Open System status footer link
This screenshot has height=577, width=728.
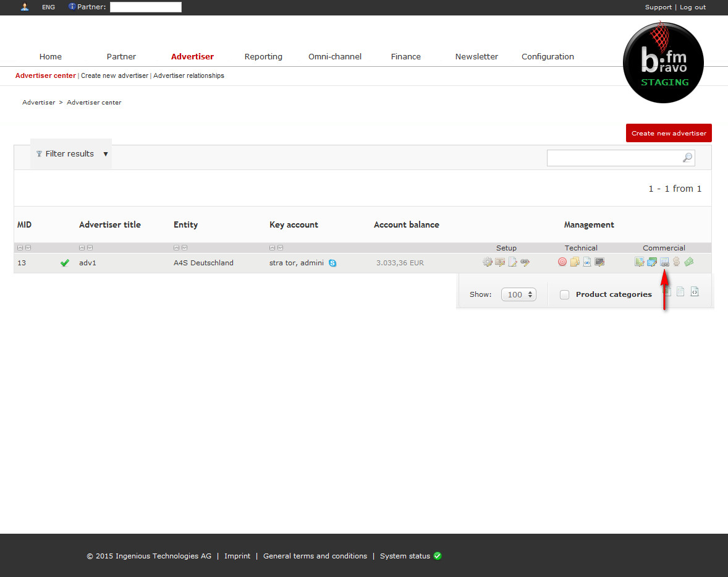405,555
